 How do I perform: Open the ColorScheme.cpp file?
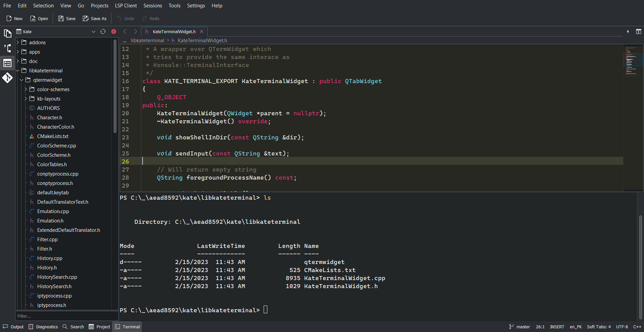click(56, 145)
